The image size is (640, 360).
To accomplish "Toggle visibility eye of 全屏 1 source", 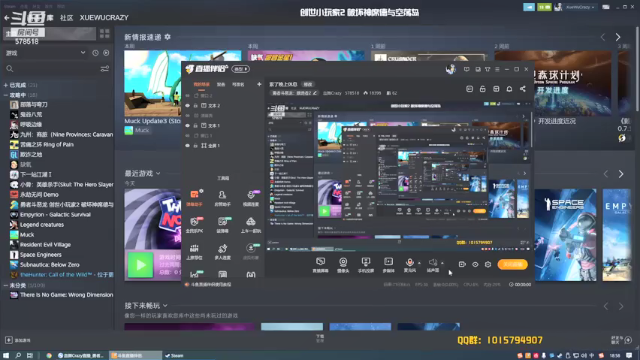I will (187, 146).
